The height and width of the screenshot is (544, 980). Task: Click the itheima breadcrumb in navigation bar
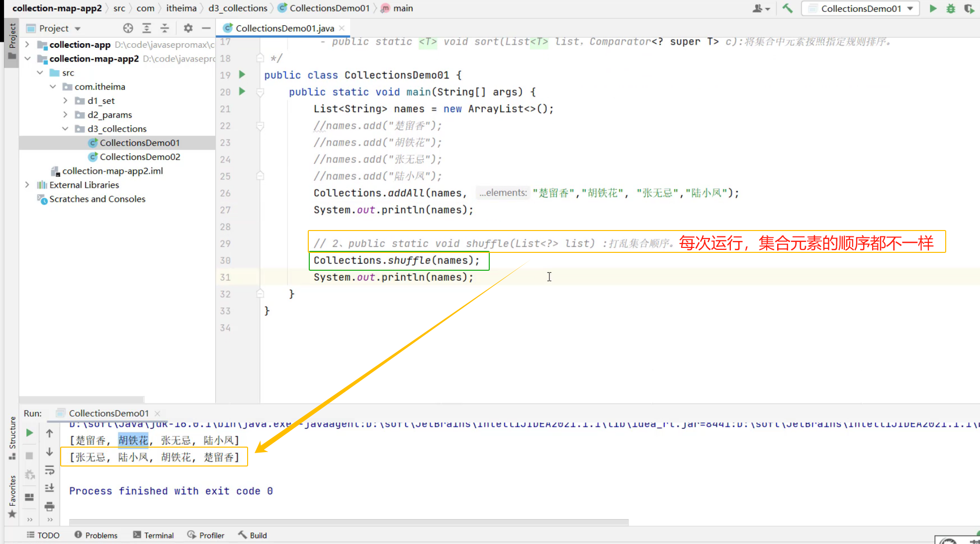181,8
